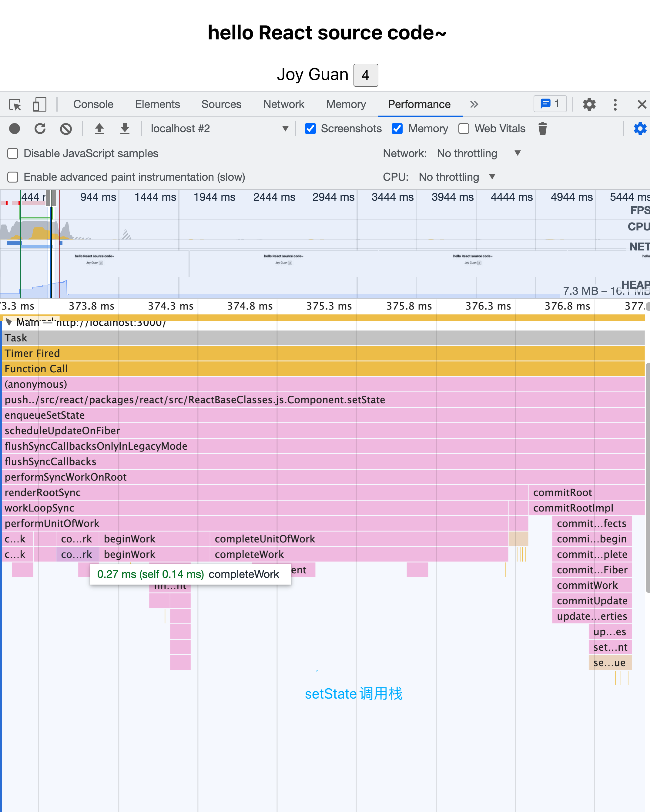Open the CPU throttling dropdown
This screenshot has height=812, width=650.
click(x=457, y=177)
